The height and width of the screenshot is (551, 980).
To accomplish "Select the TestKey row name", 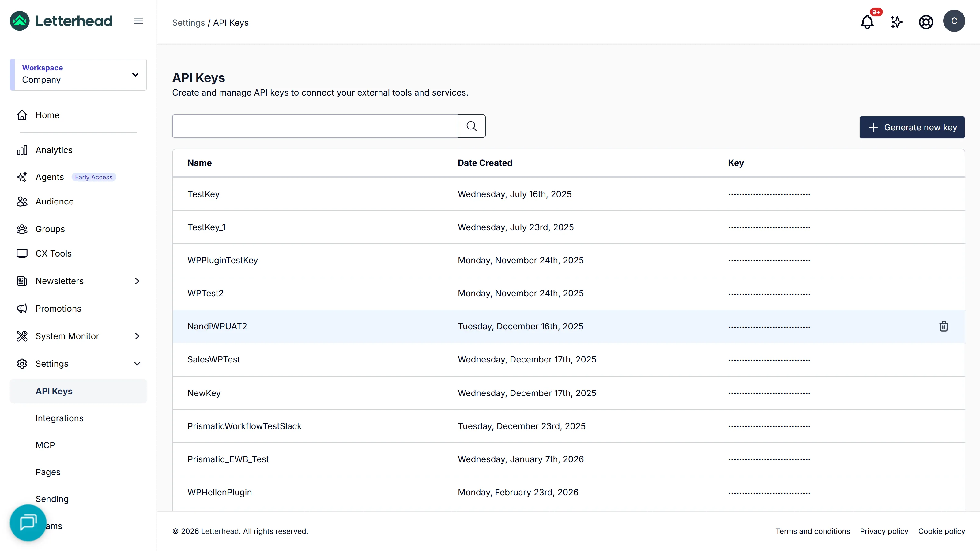I will click(x=204, y=194).
